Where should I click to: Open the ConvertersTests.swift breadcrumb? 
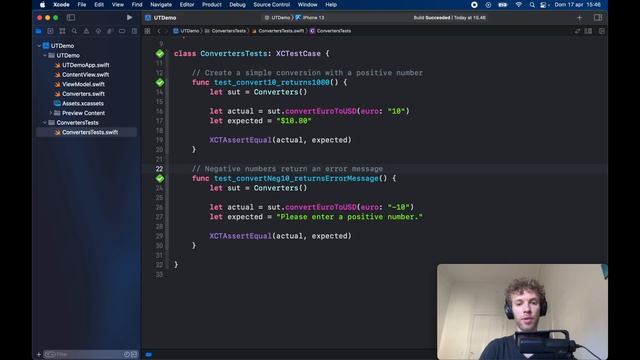point(278,31)
